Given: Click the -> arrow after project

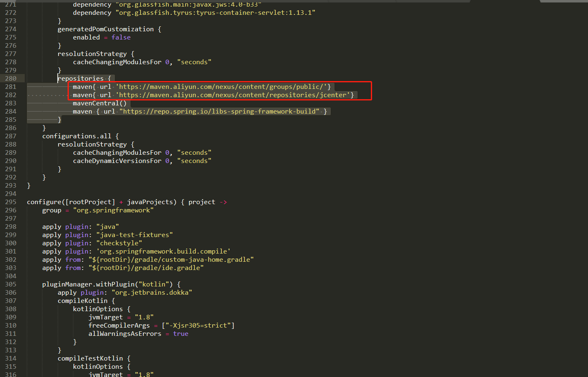Looking at the screenshot, I should pyautogui.click(x=223, y=202).
